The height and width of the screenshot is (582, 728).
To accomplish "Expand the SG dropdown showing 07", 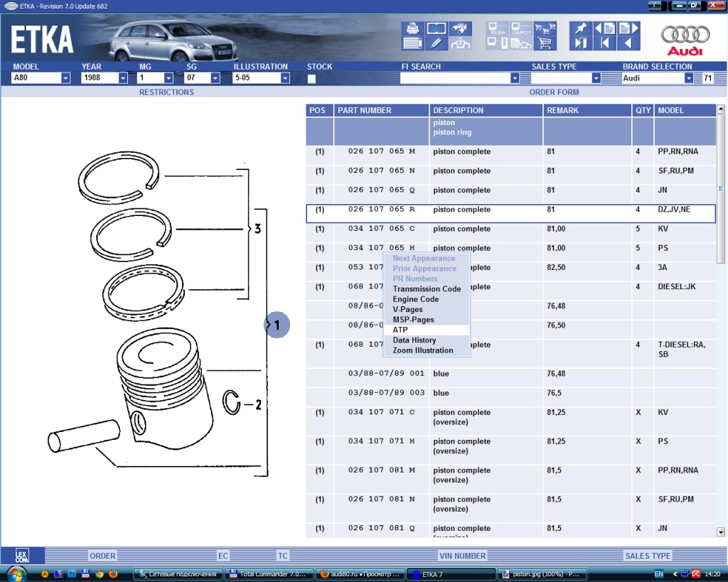I will point(215,78).
